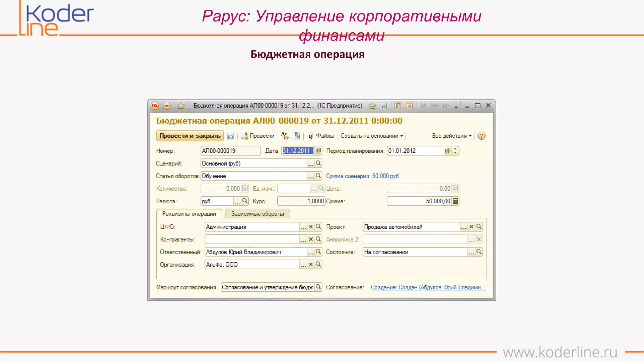Viewport: 644px width, 362px height.
Task: Open Ответственный magnifier icon
Action: 318,252
